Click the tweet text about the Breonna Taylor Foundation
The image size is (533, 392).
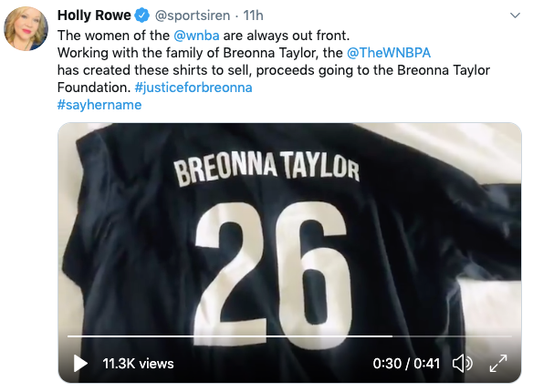click(273, 70)
